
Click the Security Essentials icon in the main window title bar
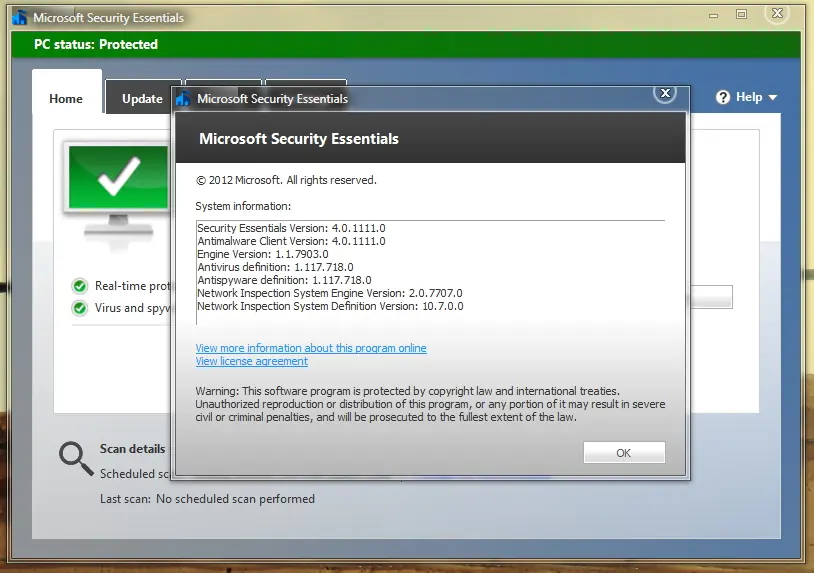19,17
